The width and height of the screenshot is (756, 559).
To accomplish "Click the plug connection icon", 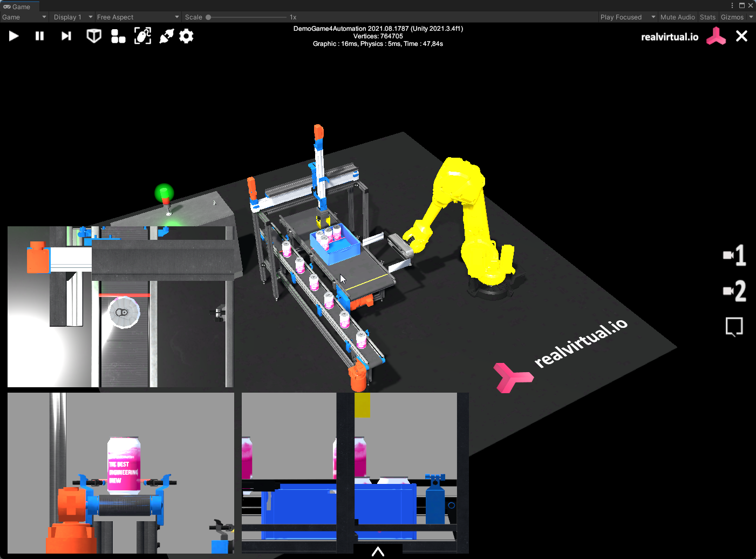I will coord(166,36).
